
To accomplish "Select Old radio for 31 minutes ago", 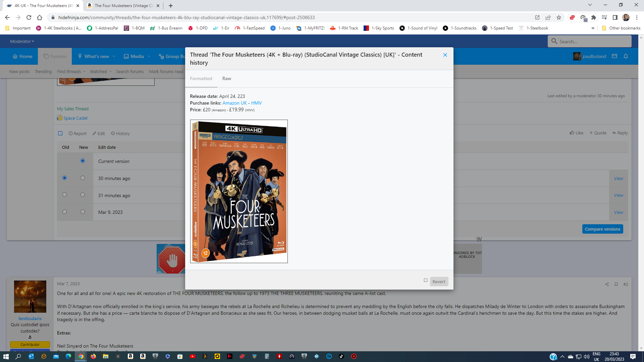I will (64, 195).
